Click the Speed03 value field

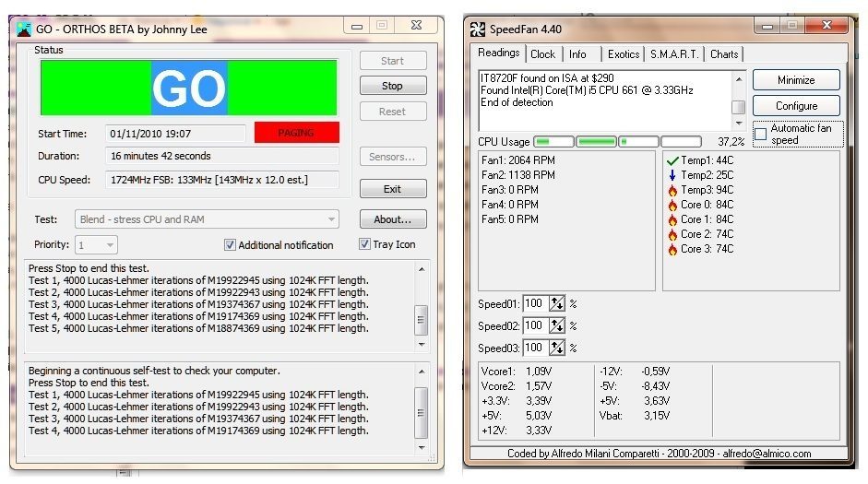coord(535,348)
